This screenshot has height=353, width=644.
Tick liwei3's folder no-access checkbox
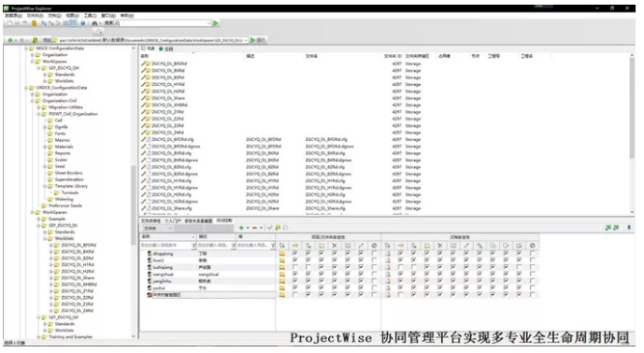374,261
